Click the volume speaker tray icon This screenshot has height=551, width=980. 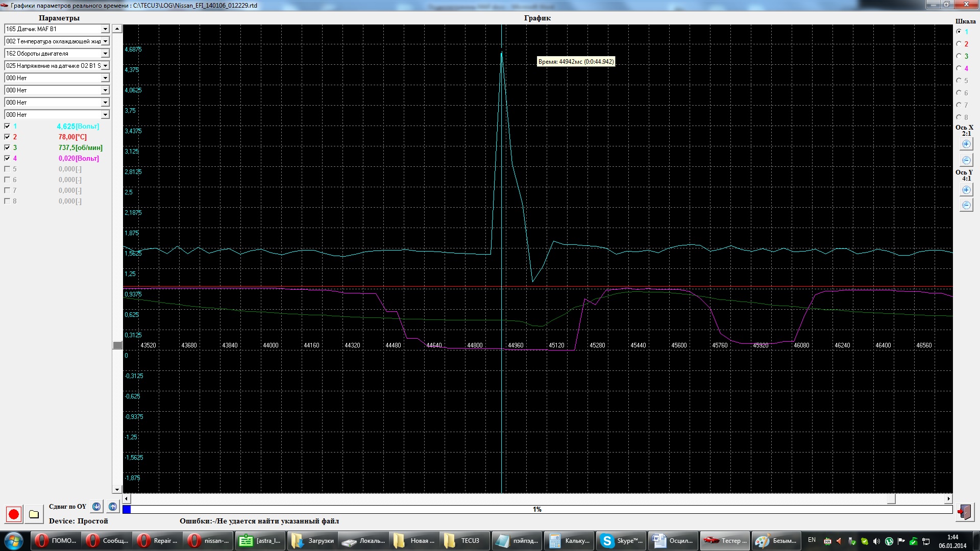[876, 541]
